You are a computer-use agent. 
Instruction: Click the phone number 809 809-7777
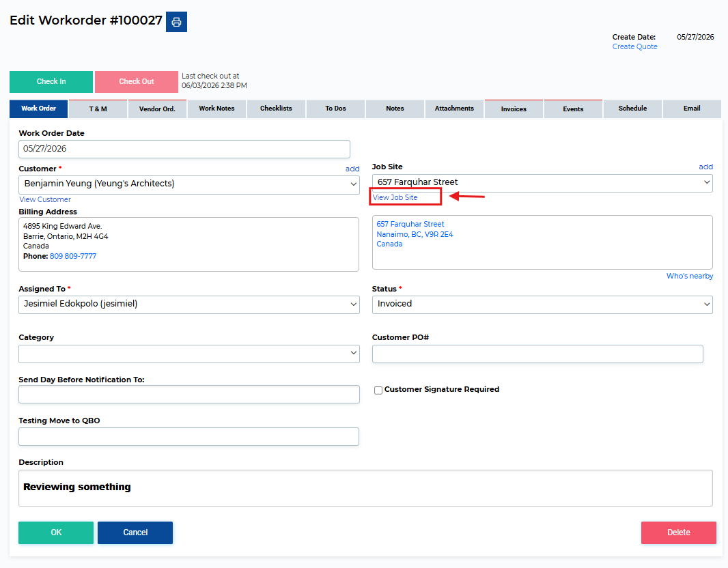73,256
